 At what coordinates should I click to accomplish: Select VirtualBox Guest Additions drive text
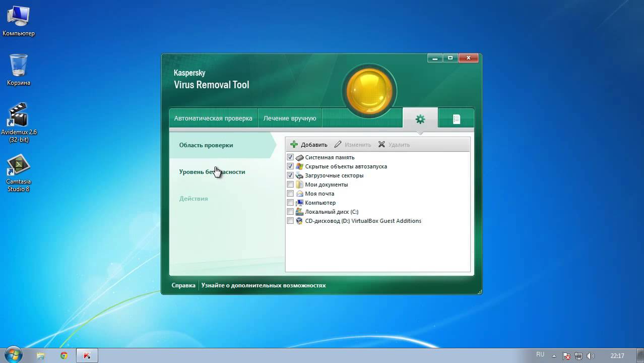click(x=363, y=221)
